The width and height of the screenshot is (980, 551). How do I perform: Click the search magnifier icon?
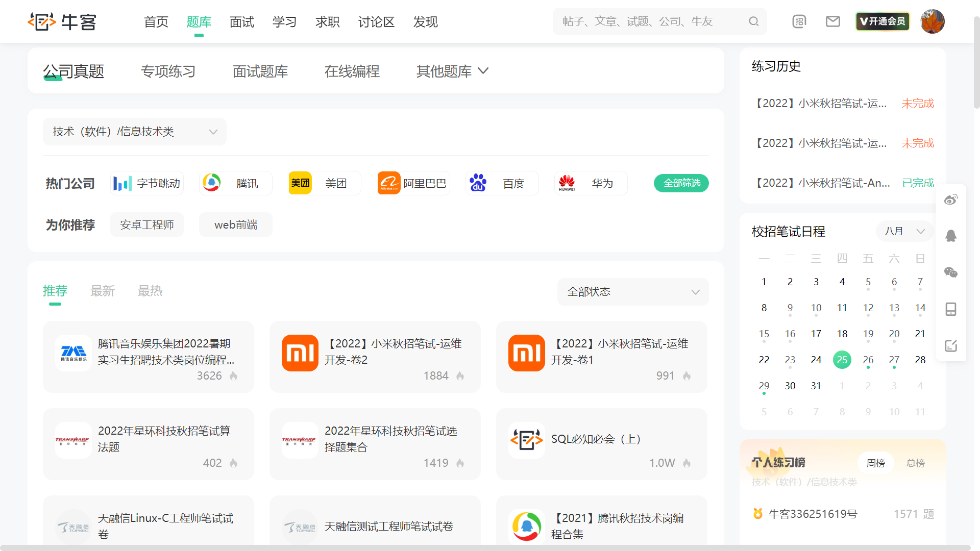754,21
